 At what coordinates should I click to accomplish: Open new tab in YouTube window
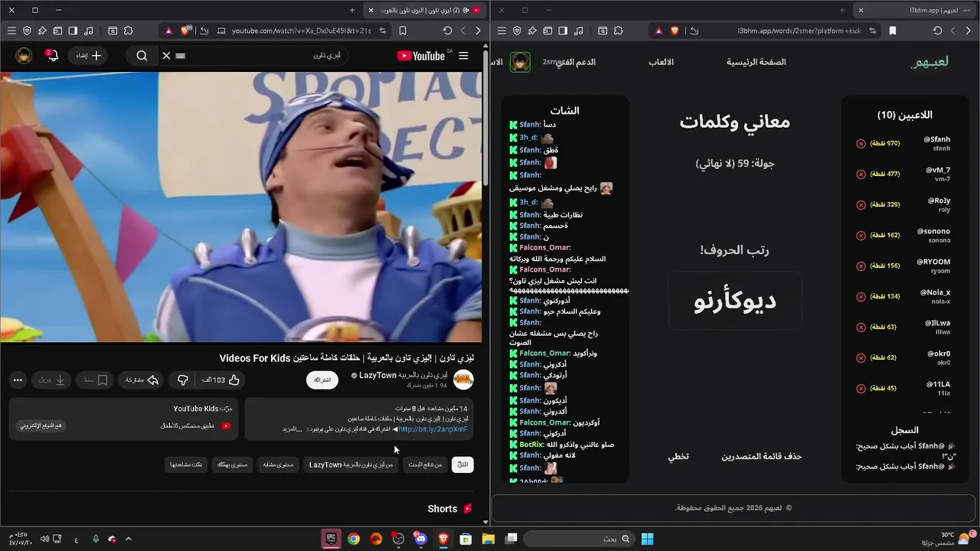352,10
